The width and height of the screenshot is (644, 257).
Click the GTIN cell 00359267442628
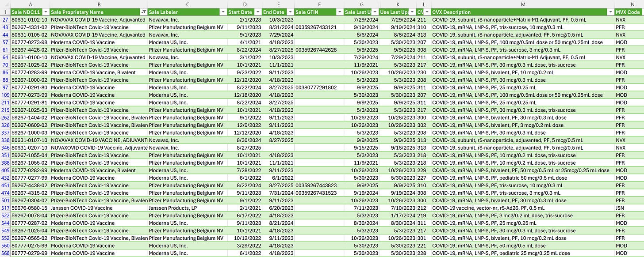(319, 50)
